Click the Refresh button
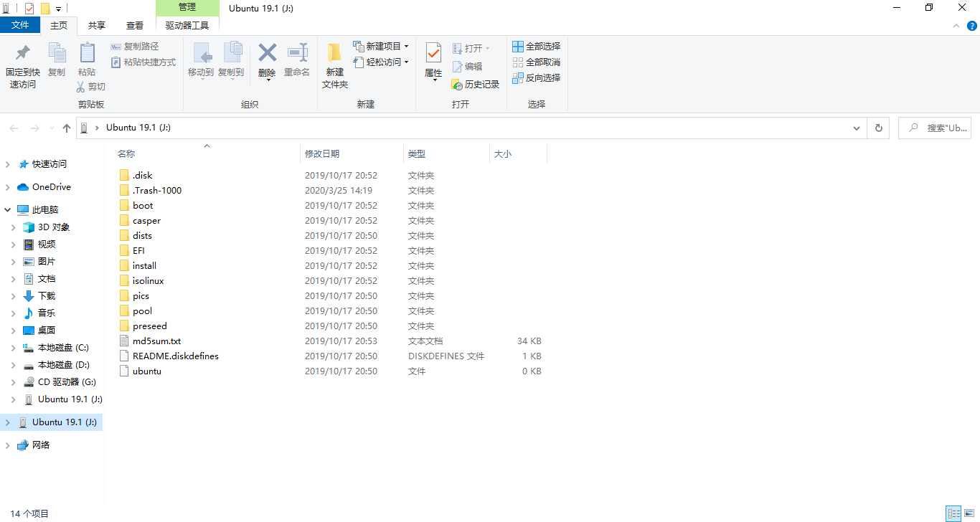The image size is (980, 522). click(x=878, y=128)
